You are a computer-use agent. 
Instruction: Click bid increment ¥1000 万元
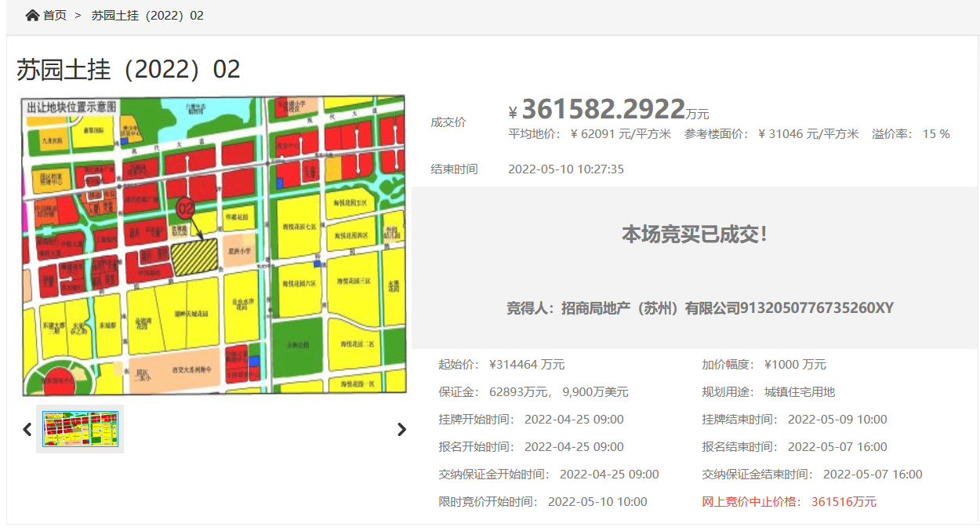[795, 365]
